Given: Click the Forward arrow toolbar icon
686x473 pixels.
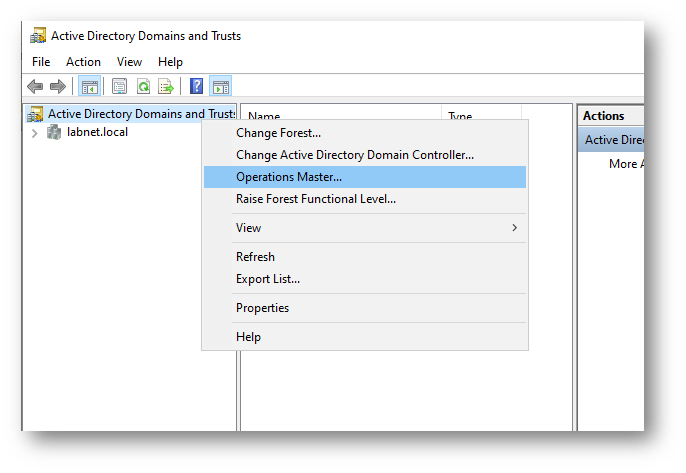Looking at the screenshot, I should pos(58,86).
